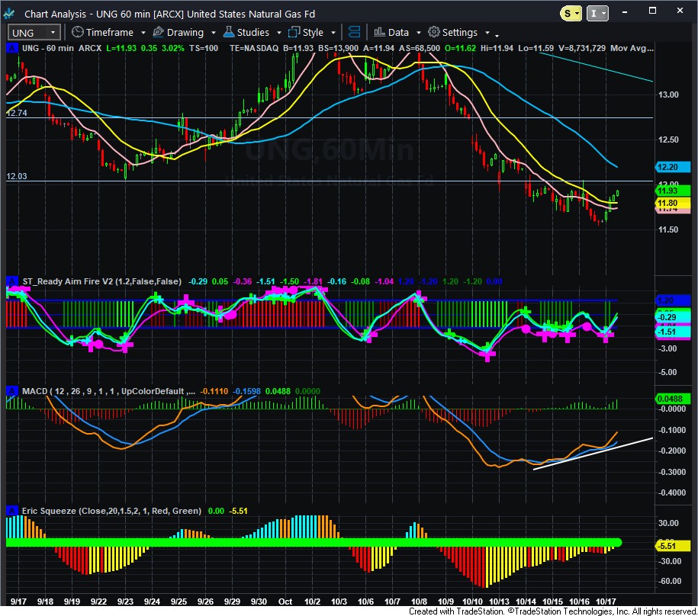Viewport: 698px width, 616px height.
Task: Expand the toolbar overflow arrow after Settings
Action: 497,35
